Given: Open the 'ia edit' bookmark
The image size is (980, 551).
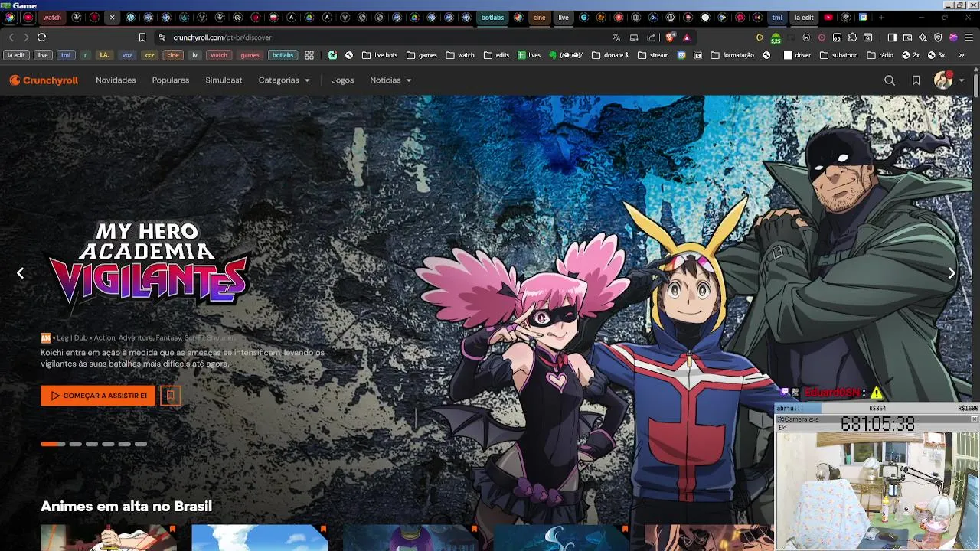Looking at the screenshot, I should (x=16, y=55).
